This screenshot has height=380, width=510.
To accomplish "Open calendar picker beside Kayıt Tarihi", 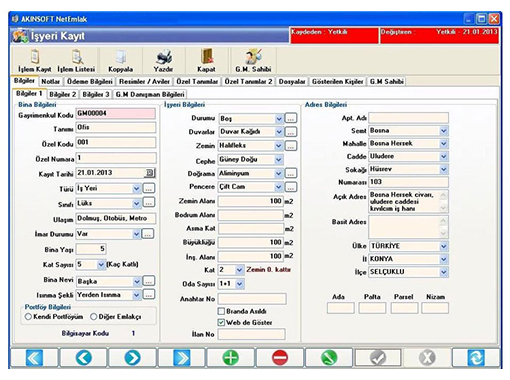I will [x=150, y=173].
